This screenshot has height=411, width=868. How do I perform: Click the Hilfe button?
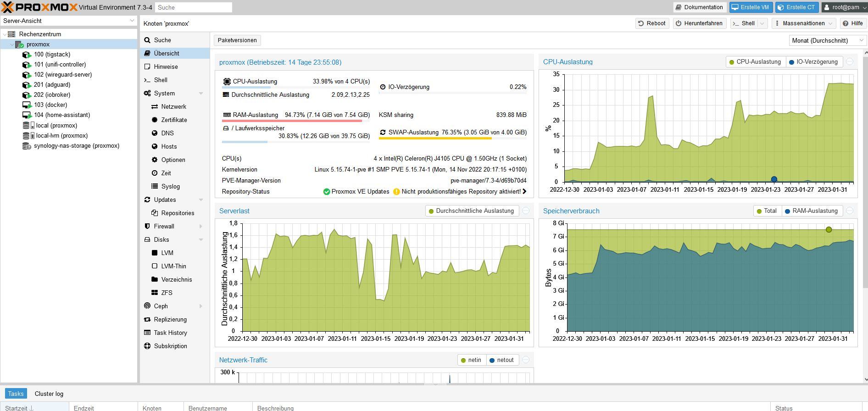[x=853, y=23]
